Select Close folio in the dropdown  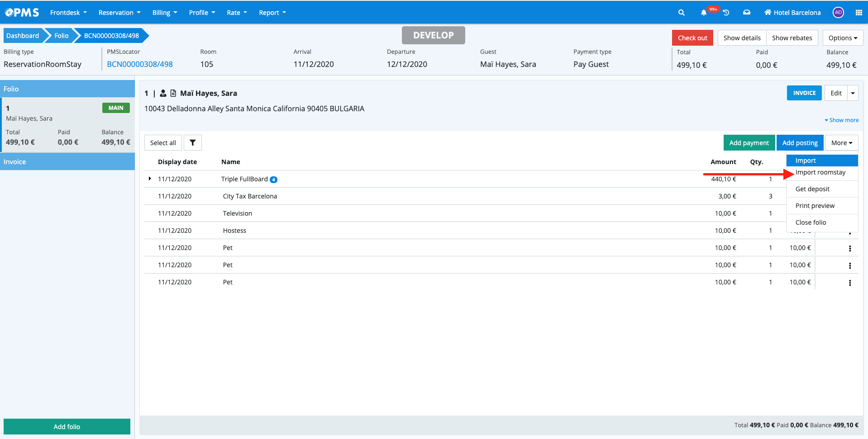pos(811,222)
